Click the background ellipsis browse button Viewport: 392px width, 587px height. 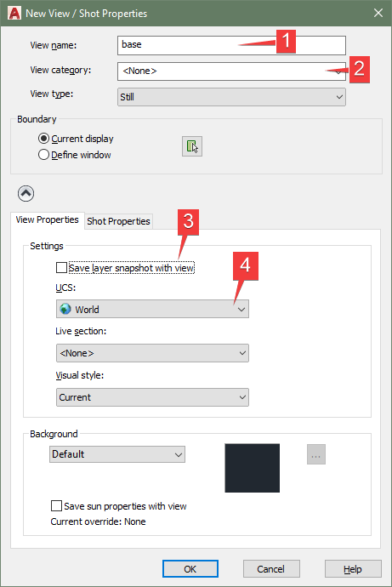[316, 454]
